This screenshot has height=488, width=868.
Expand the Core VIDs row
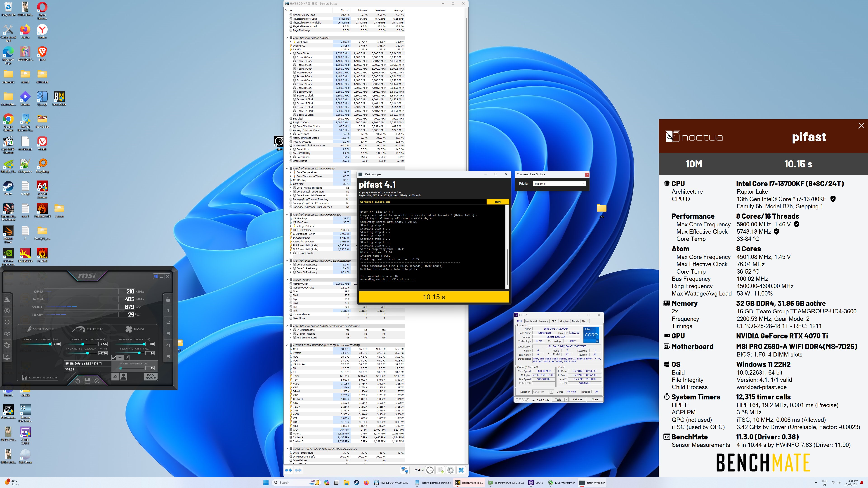click(x=290, y=42)
